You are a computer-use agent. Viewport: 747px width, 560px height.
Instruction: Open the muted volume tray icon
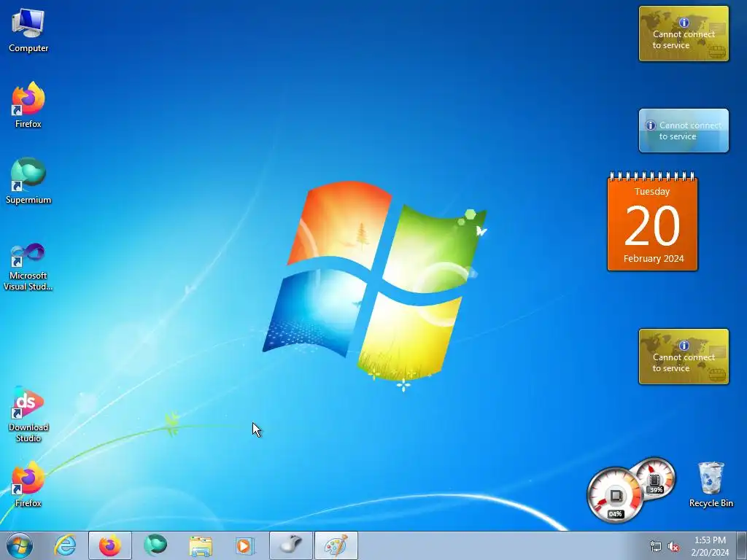point(673,547)
